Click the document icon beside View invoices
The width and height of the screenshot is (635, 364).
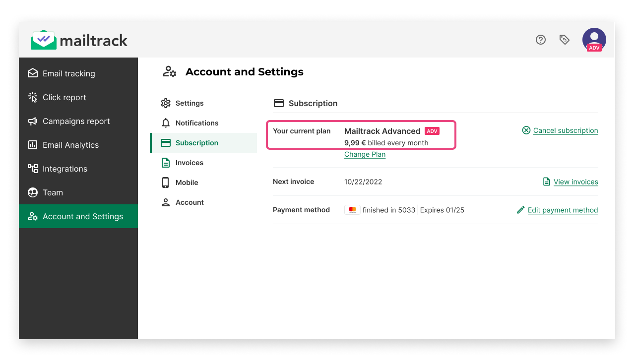click(x=546, y=182)
